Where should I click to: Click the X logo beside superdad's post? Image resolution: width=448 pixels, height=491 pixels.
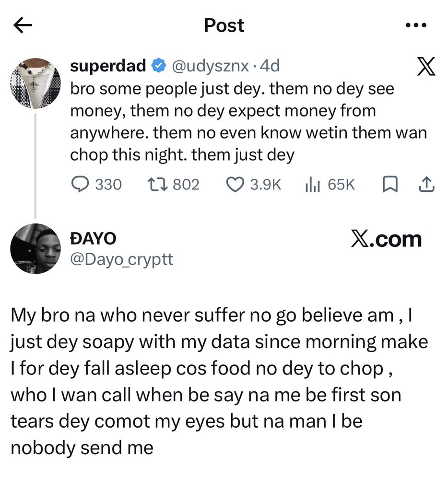[x=426, y=66]
